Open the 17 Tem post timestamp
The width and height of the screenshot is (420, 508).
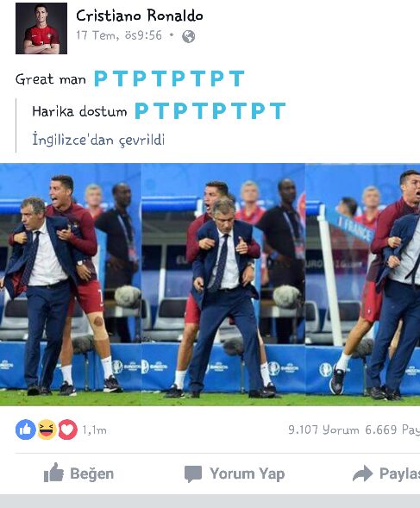[119, 35]
